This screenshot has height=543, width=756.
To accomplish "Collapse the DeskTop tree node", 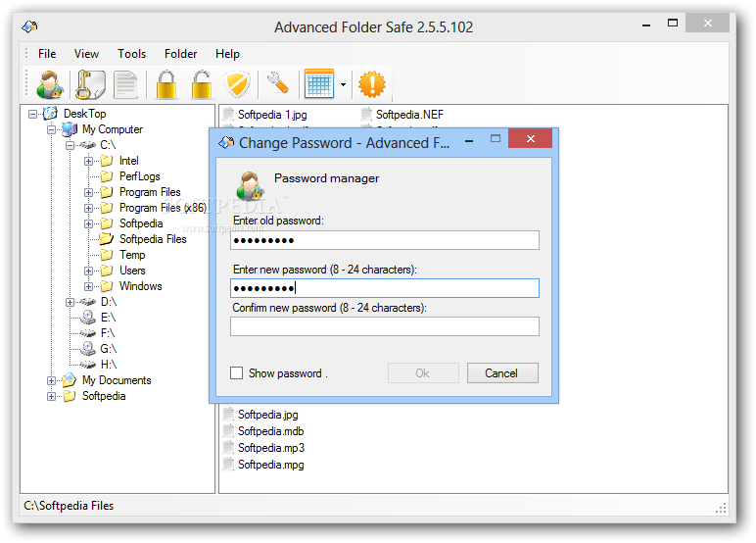I will coord(32,114).
